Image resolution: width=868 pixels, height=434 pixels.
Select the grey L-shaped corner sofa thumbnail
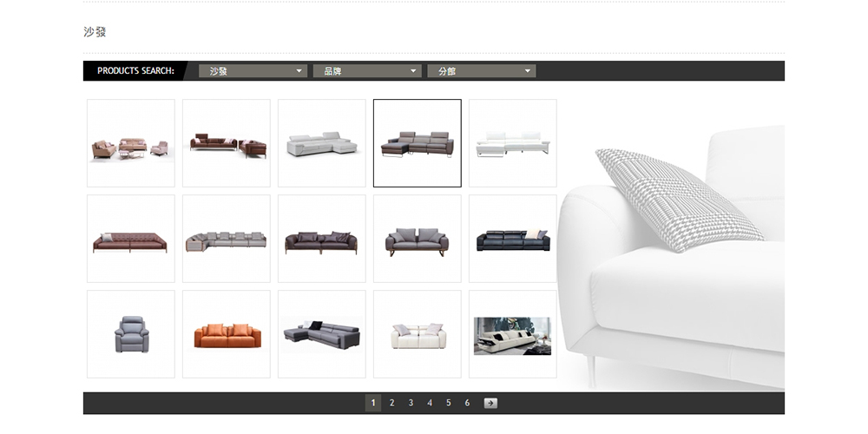point(227,239)
